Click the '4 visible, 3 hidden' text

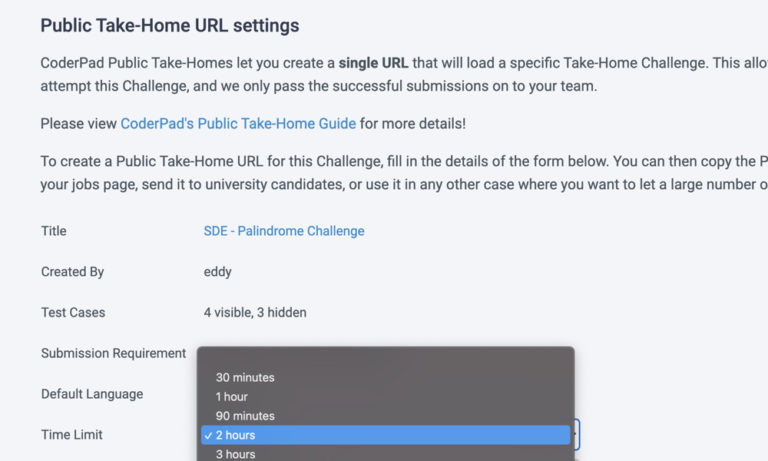pyautogui.click(x=255, y=312)
